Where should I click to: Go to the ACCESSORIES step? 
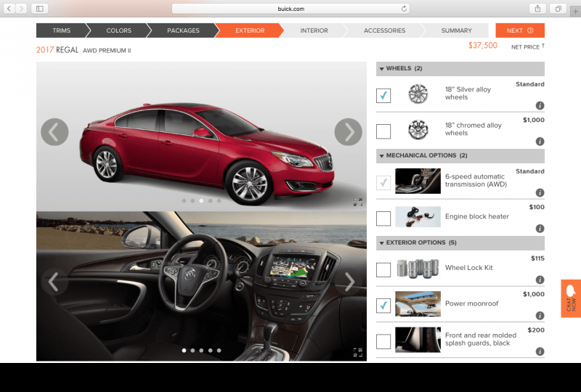click(384, 30)
